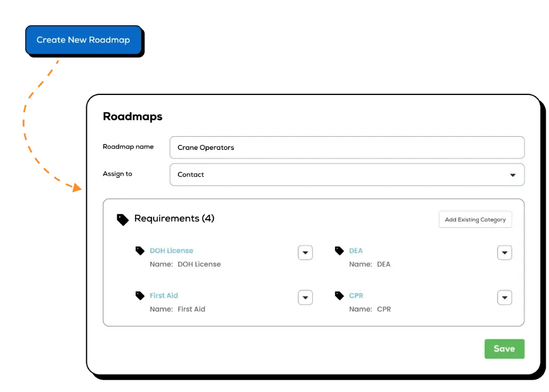Click the Create New Roadmap button
The width and height of the screenshot is (549, 392).
(83, 40)
